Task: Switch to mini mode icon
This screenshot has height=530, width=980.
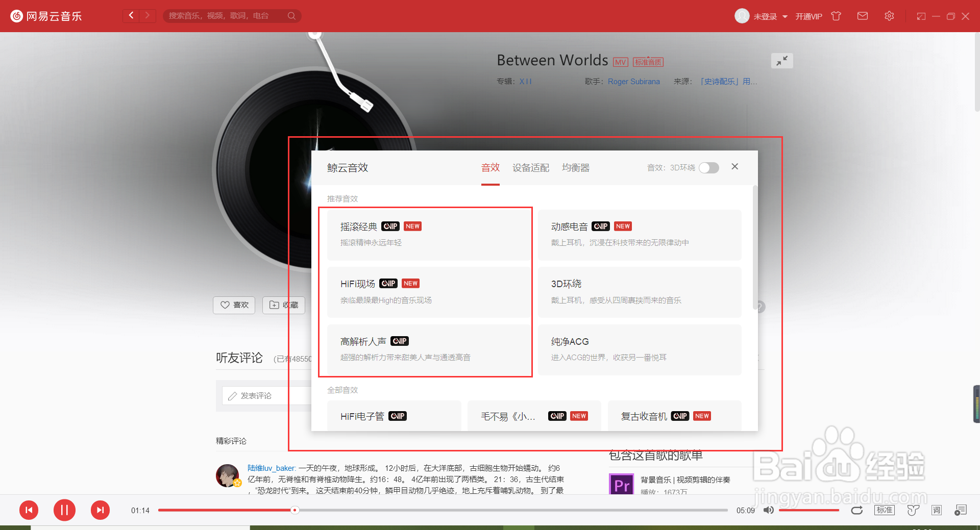Action: [x=921, y=16]
